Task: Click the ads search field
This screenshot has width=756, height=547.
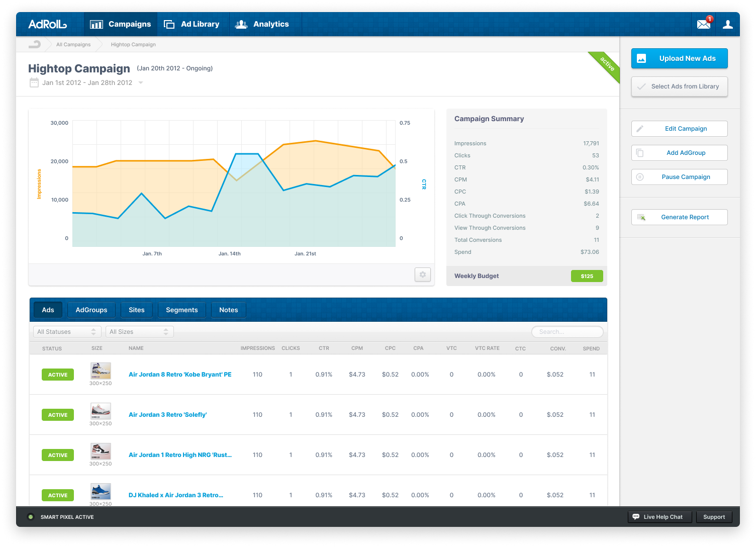Action: [567, 332]
